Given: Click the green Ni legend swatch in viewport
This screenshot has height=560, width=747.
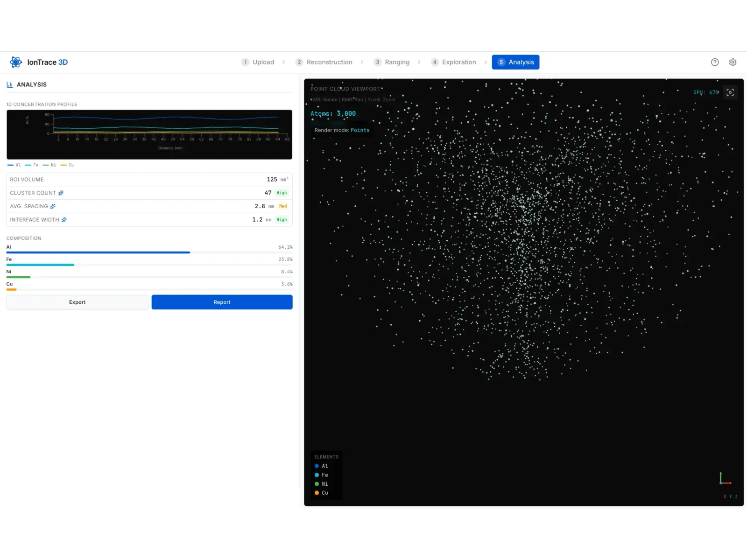Looking at the screenshot, I should coord(317,484).
